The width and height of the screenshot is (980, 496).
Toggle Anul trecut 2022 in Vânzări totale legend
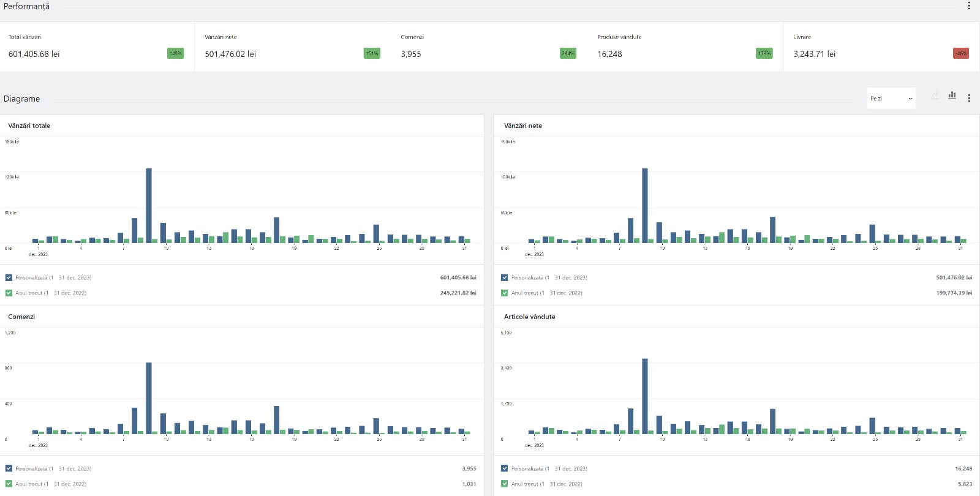[x=9, y=293]
